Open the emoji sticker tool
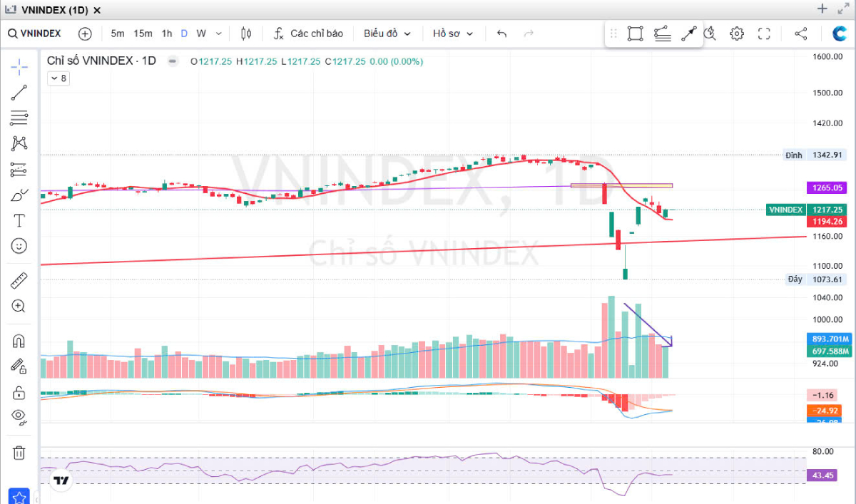The width and height of the screenshot is (856, 504). click(x=19, y=246)
